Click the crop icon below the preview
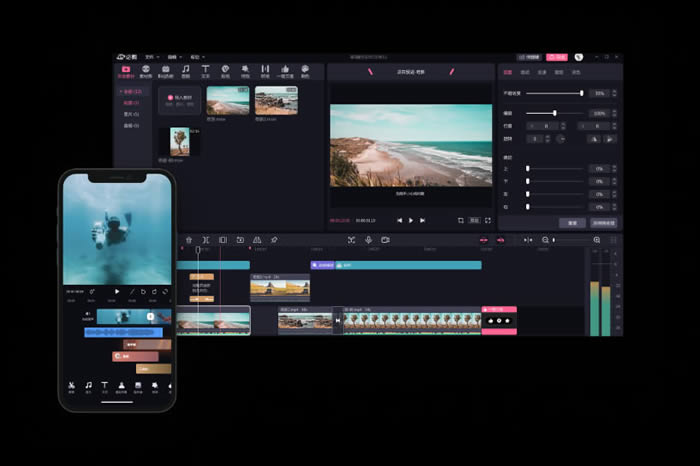The width and height of the screenshot is (700, 466). [461, 220]
